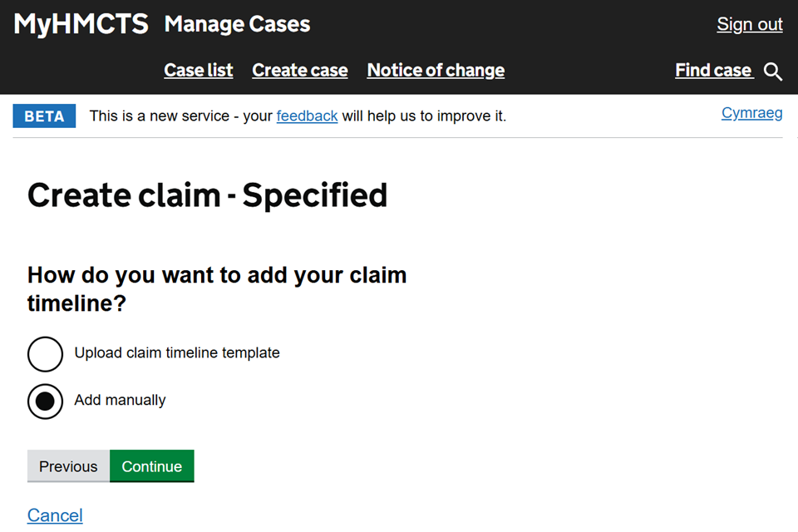798x532 pixels.
Task: Click the 'Upload claim timeline template' label text
Action: click(177, 352)
